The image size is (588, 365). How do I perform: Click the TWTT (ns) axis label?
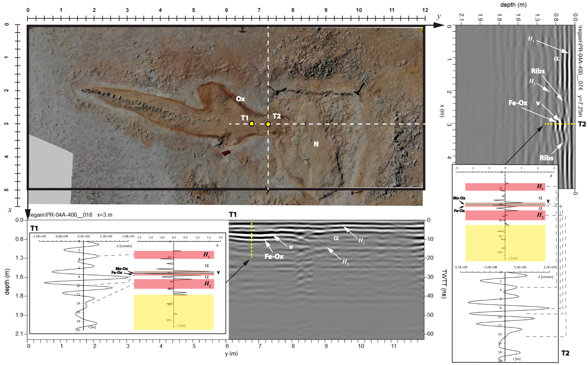(x=444, y=284)
